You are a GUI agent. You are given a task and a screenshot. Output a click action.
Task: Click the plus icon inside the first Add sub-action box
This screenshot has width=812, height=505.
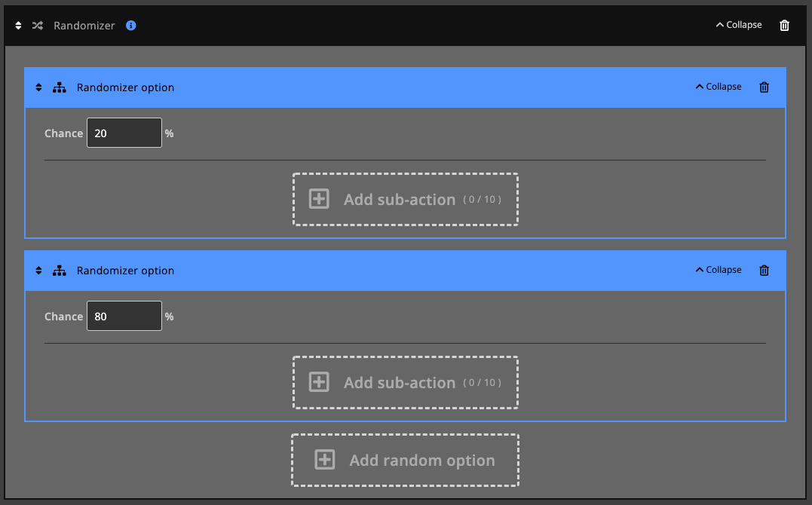(318, 199)
